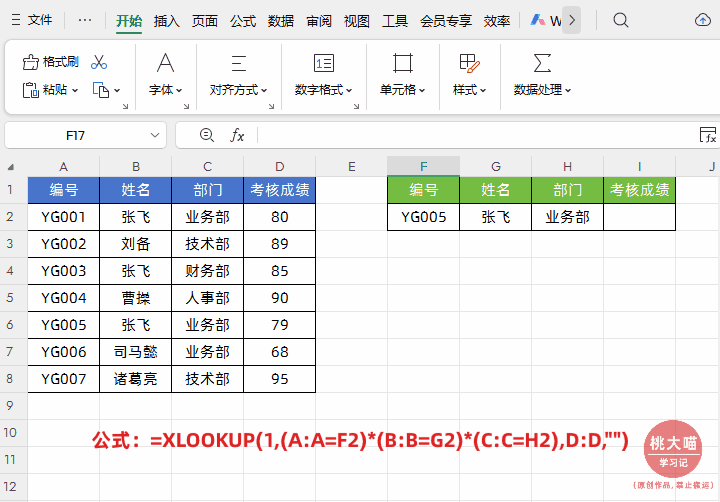Click the blue 考核成绩 header cell
The width and height of the screenshot is (720, 502).
click(x=280, y=190)
